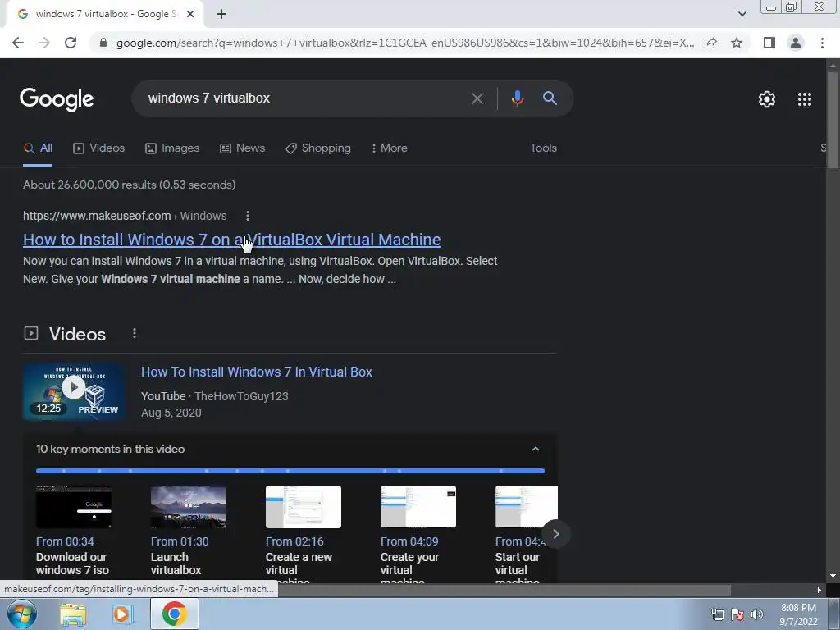Click into the Google search box
This screenshot has width=840, height=630.
(x=303, y=98)
